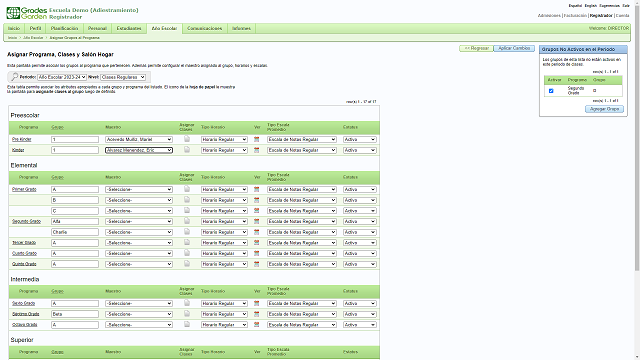This screenshot has height=360, width=640.
Task: Open the Periodo dropdown Año Escolar 2023-24
Action: pyautogui.click(x=62, y=77)
